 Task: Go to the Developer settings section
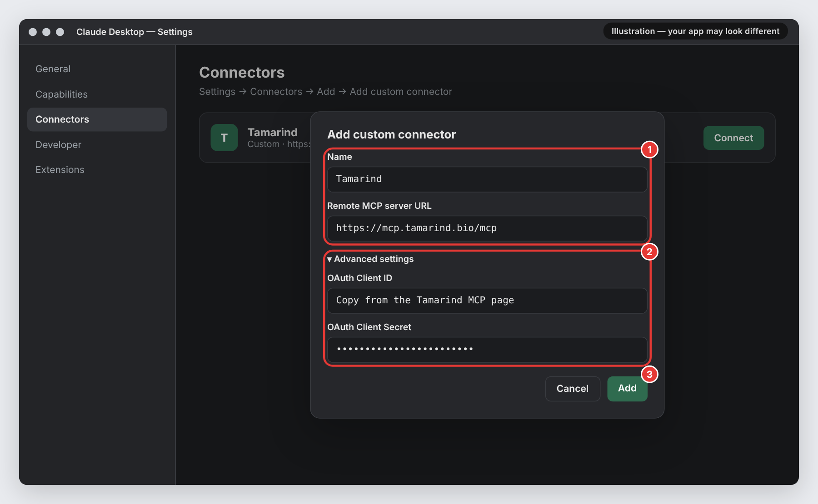click(58, 145)
